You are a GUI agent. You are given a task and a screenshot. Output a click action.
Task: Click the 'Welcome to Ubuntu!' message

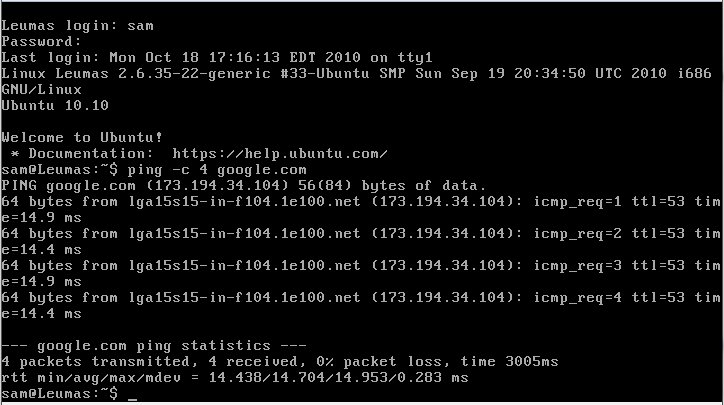(x=82, y=137)
